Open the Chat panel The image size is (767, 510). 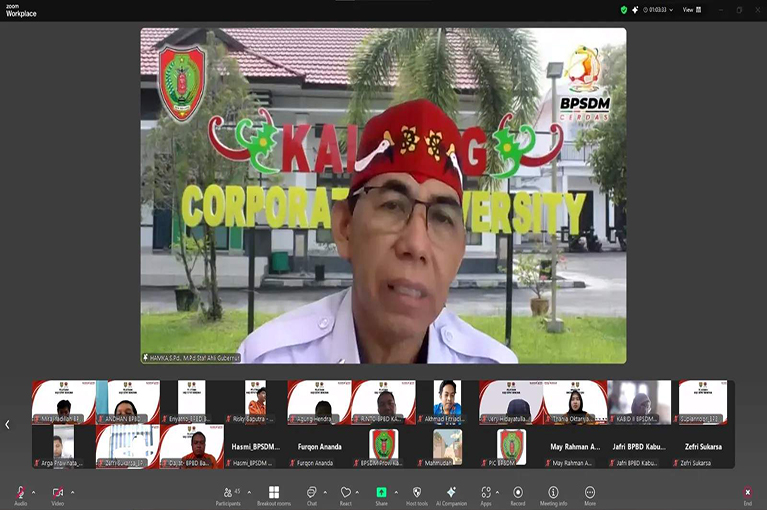point(311,493)
